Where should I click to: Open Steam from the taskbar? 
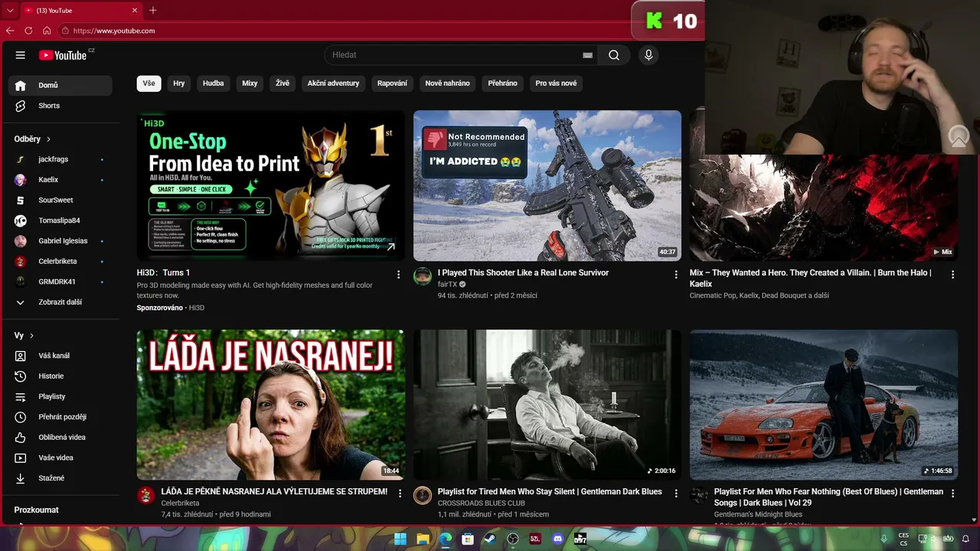point(490,539)
